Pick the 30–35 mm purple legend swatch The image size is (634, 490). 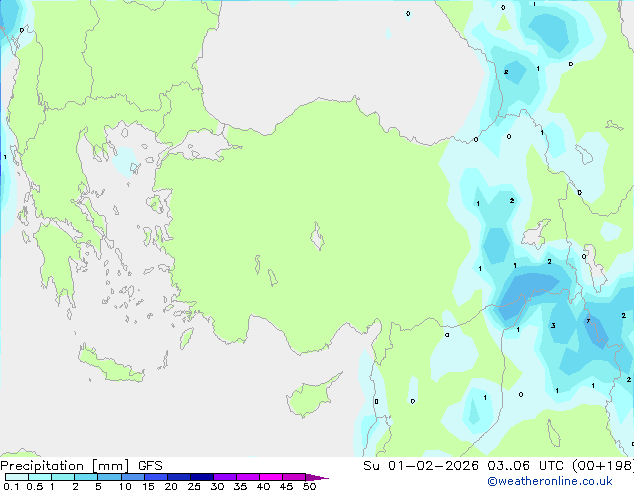pyautogui.click(x=225, y=477)
